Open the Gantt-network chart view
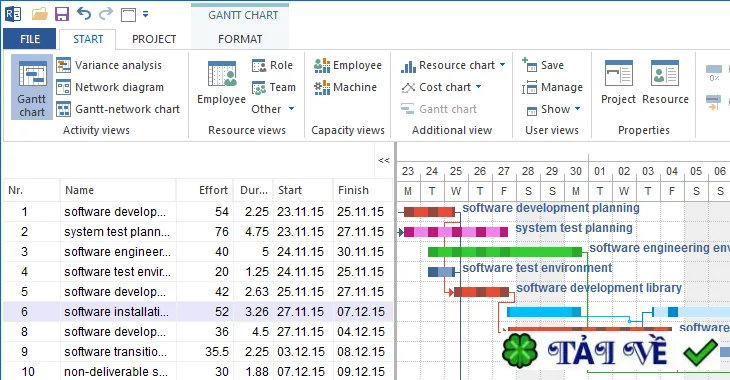Screen dimensions: 730x380 pyautogui.click(x=118, y=109)
